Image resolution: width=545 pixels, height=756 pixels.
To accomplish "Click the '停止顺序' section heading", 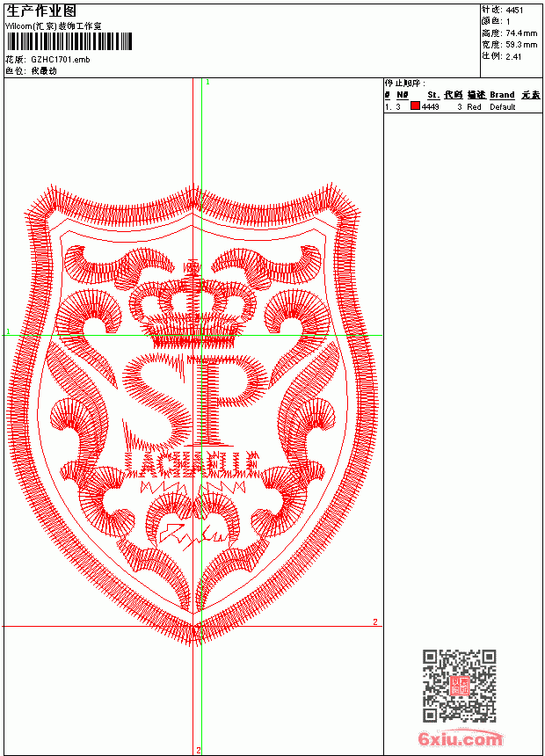I will point(405,83).
